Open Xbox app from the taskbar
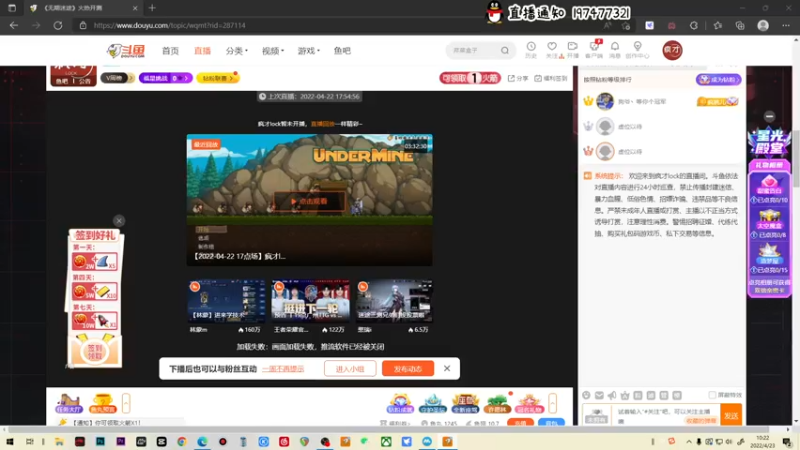Viewport: 800px width, 450px height. 386,441
